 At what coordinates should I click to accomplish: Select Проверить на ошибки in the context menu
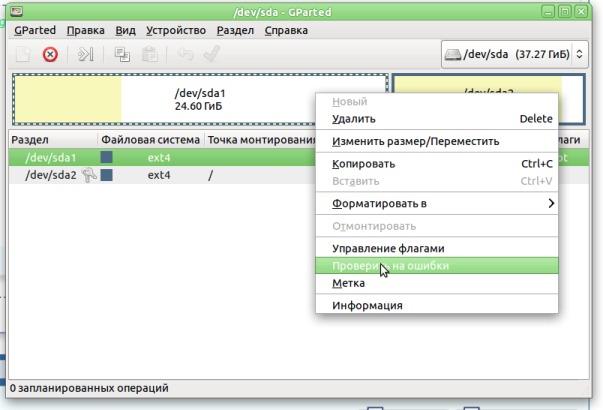pos(437,266)
